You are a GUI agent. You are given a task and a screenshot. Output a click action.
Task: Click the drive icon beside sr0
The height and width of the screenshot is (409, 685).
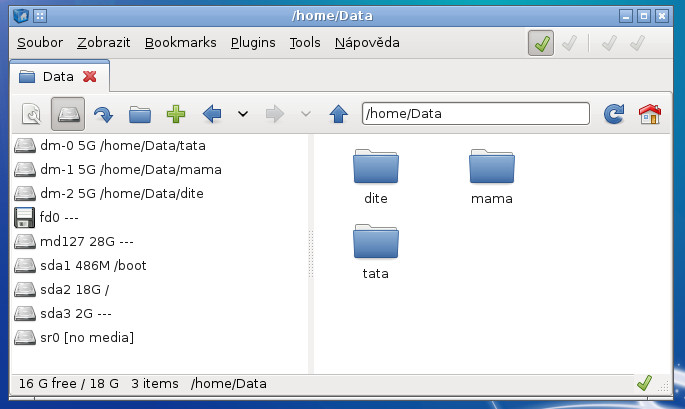click(x=24, y=337)
